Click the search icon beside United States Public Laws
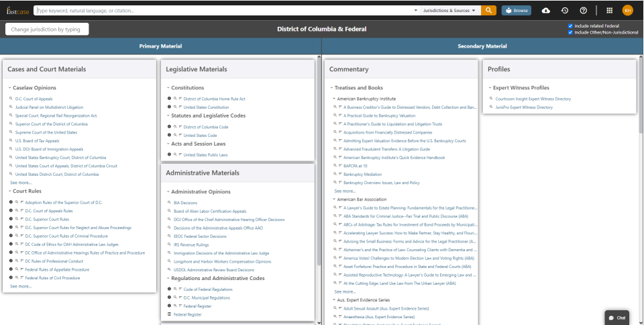The image size is (644, 325). point(175,154)
